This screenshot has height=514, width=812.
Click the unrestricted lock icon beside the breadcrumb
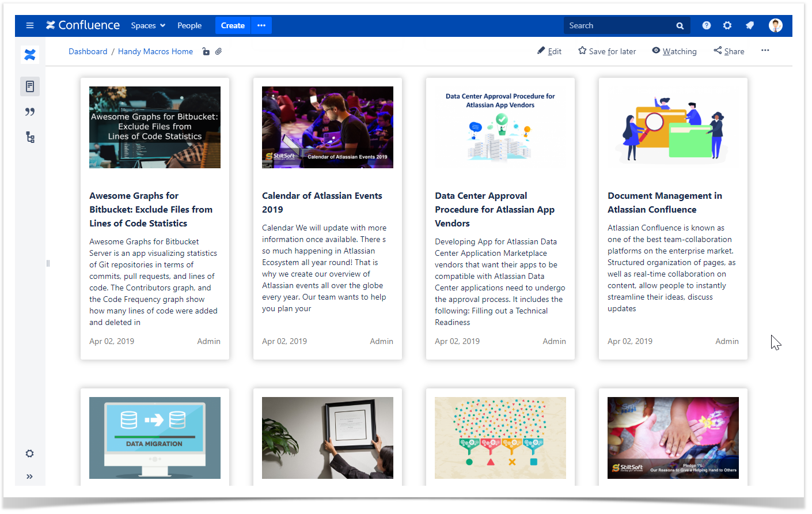(206, 51)
